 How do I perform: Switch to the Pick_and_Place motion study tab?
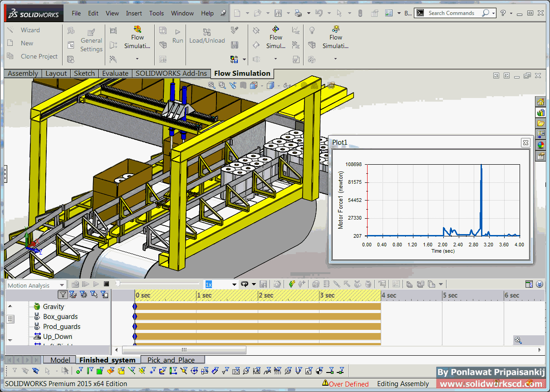click(x=171, y=360)
